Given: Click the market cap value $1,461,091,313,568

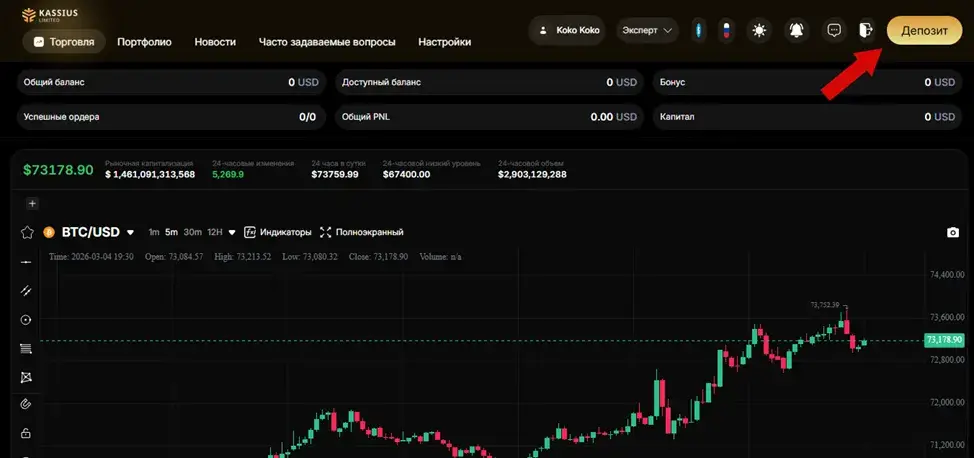Looking at the screenshot, I should pyautogui.click(x=150, y=175).
